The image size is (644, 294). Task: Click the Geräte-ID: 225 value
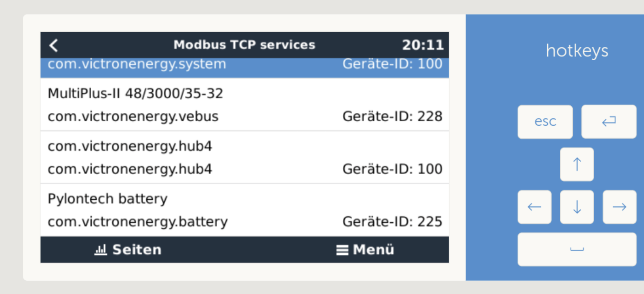(x=392, y=222)
